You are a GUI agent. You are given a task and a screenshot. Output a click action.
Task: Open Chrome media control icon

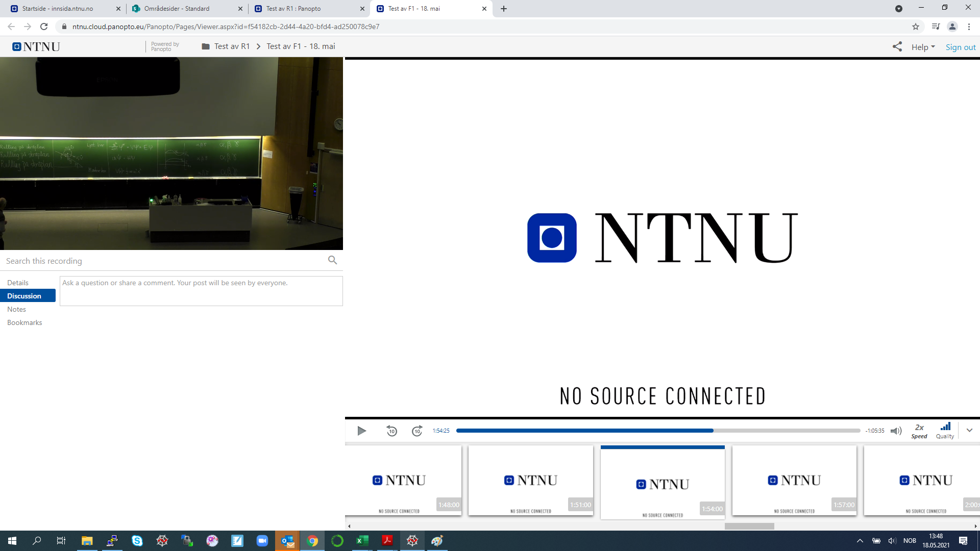[936, 27]
